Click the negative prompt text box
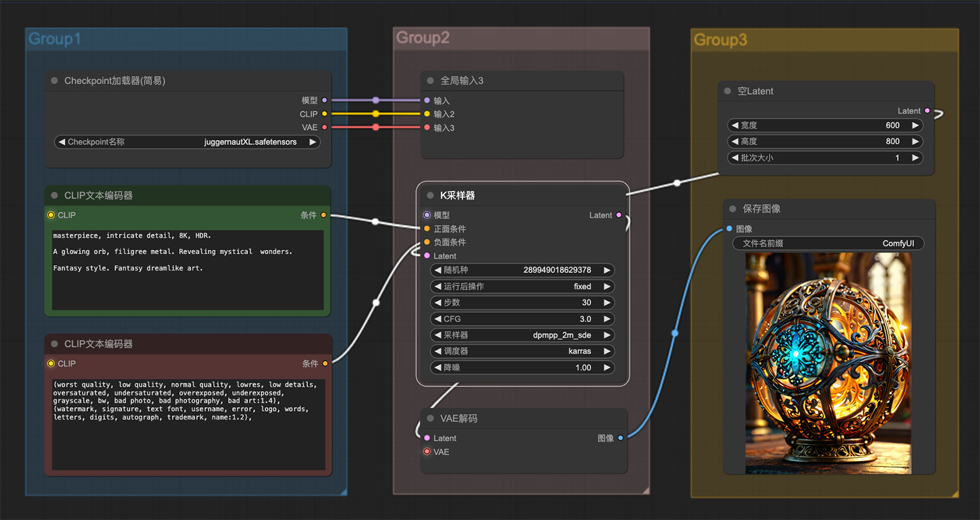Screen dimensions: 980x520 coord(189,425)
